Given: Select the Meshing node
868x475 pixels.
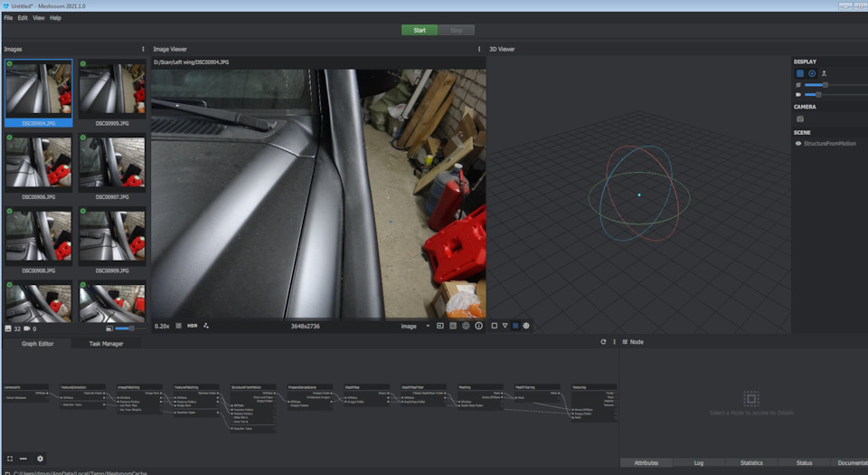Looking at the screenshot, I should 480,396.
